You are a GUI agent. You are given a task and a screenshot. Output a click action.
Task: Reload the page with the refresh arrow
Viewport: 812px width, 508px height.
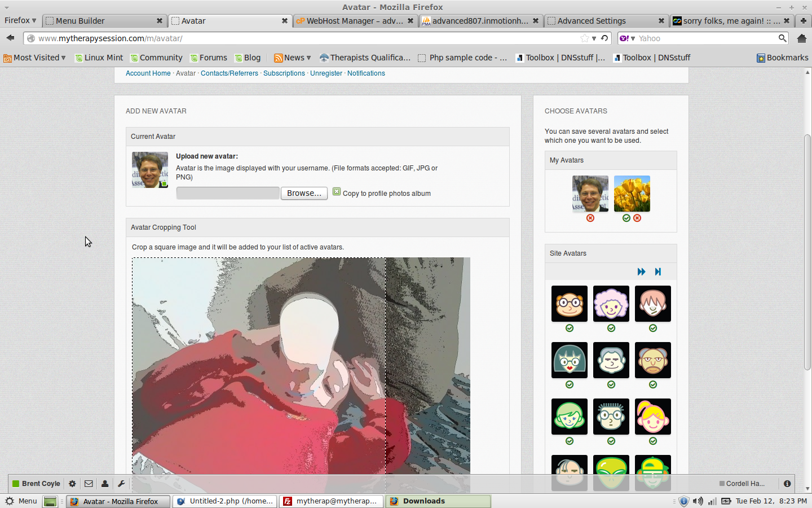[604, 38]
